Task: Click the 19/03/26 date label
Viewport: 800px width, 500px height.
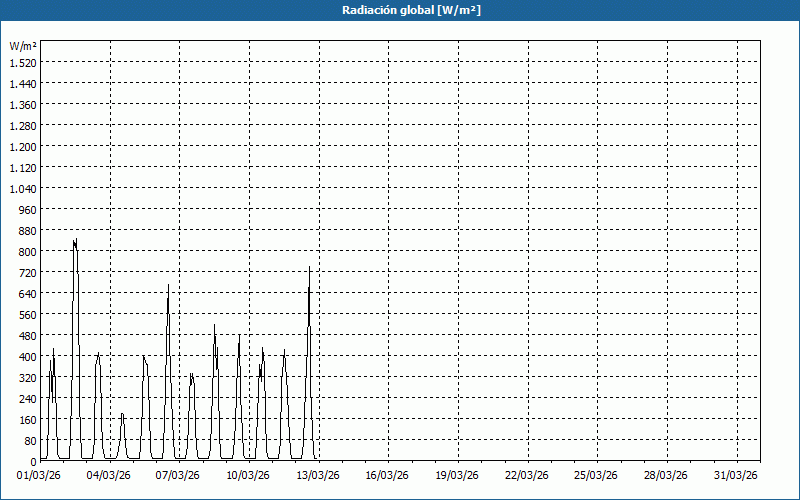Action: 458,475
